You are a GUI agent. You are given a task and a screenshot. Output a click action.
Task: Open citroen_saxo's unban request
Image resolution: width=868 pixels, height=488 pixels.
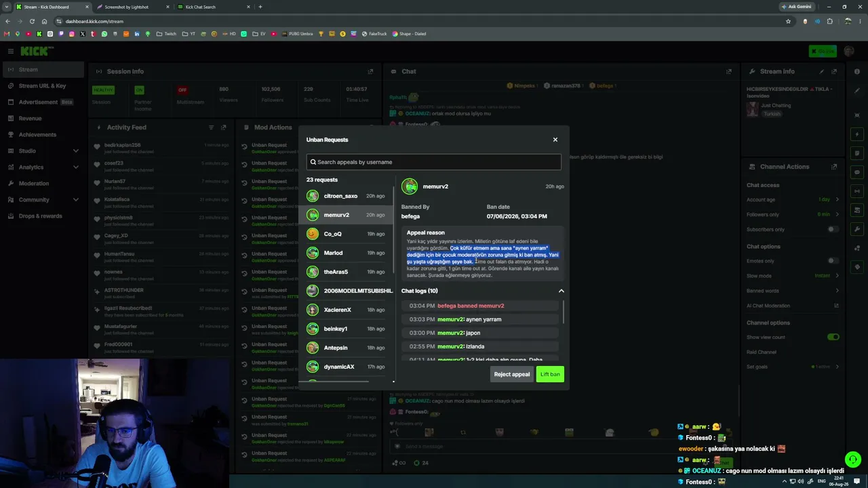346,196
